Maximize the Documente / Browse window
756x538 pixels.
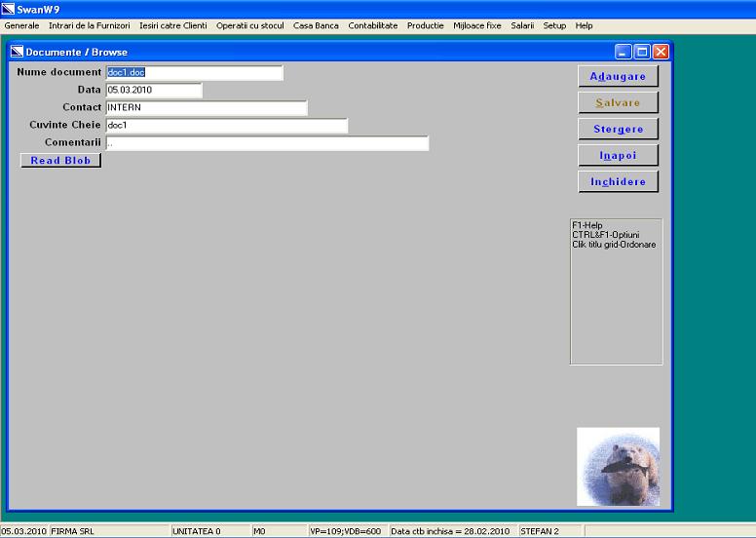click(x=642, y=52)
